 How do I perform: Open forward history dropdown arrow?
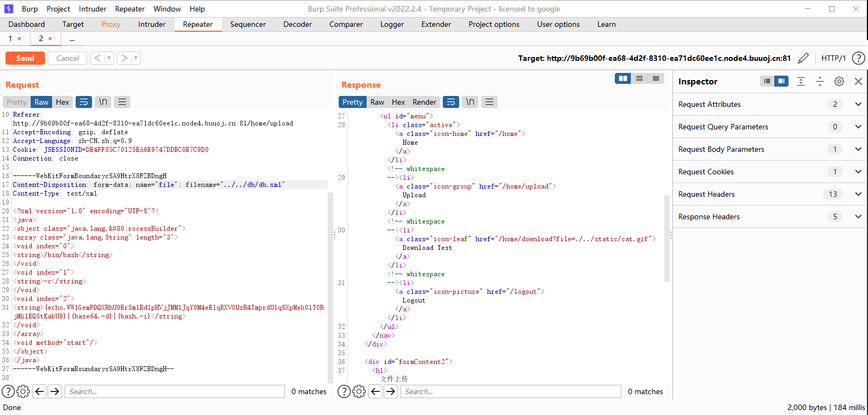click(136, 58)
